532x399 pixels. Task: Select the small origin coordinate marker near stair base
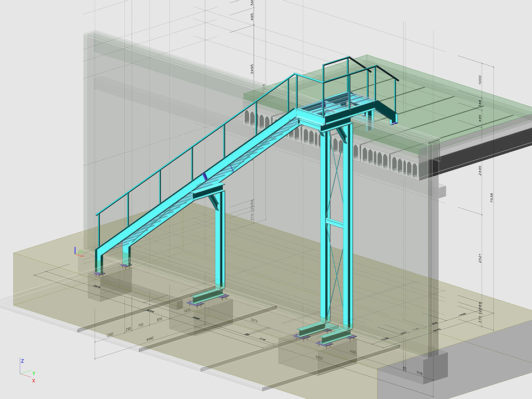(79, 253)
